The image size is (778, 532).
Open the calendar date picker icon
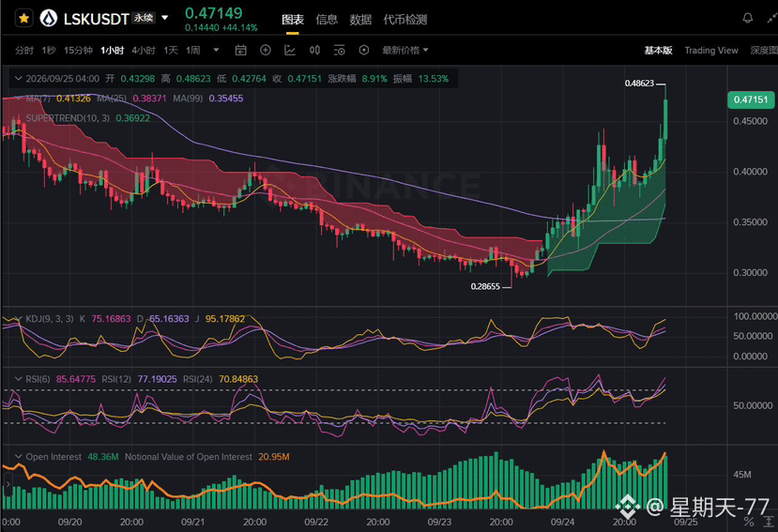pyautogui.click(x=240, y=50)
